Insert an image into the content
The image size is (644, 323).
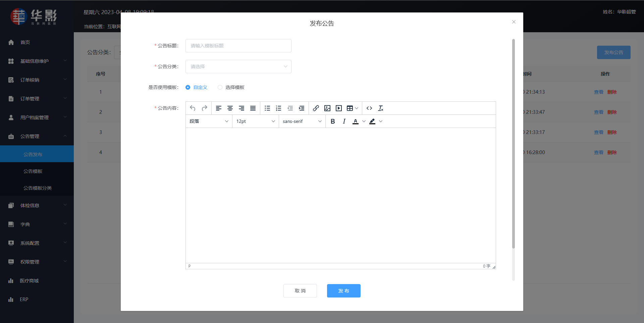tap(327, 108)
